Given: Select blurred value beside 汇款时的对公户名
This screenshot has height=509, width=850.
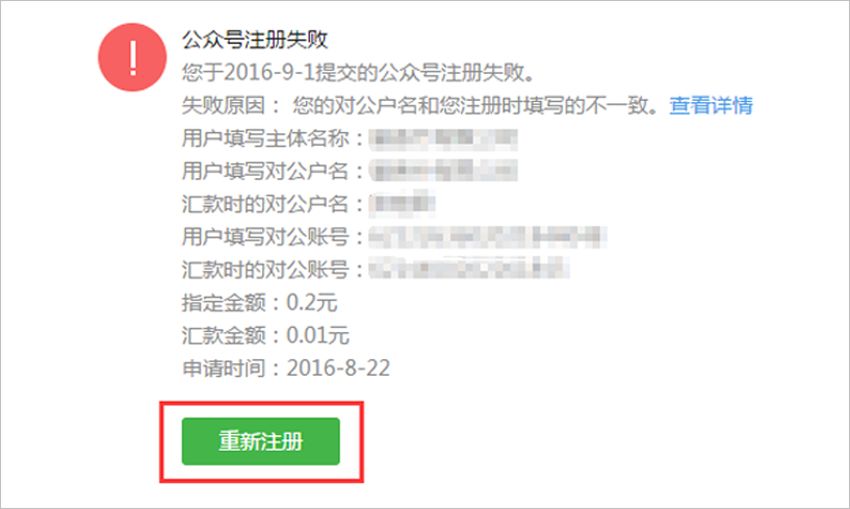Looking at the screenshot, I should click(402, 204).
